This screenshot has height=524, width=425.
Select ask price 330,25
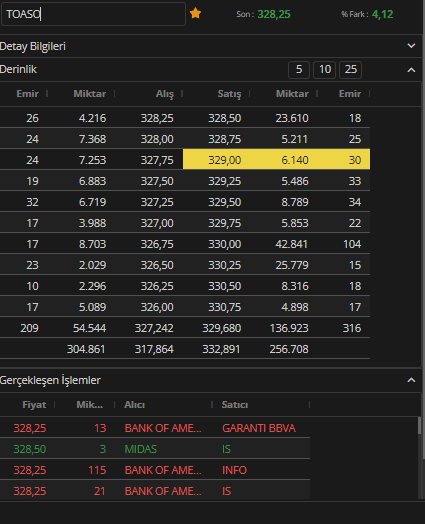[x=225, y=265]
